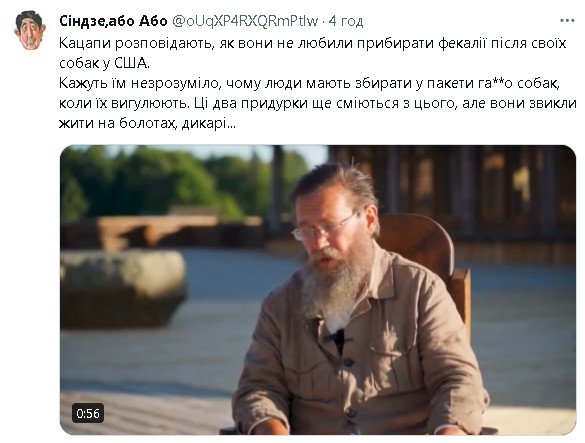Play the video of the bearded man
Image resolution: width=585 pixels, height=443 pixels.
coord(318,290)
